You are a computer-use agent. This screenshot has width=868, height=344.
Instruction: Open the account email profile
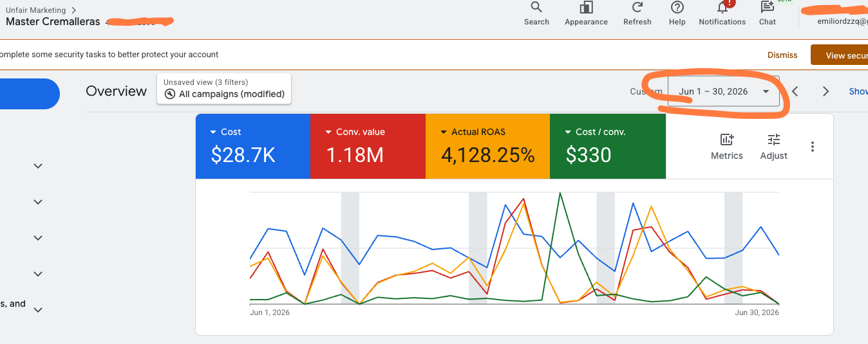(x=842, y=21)
